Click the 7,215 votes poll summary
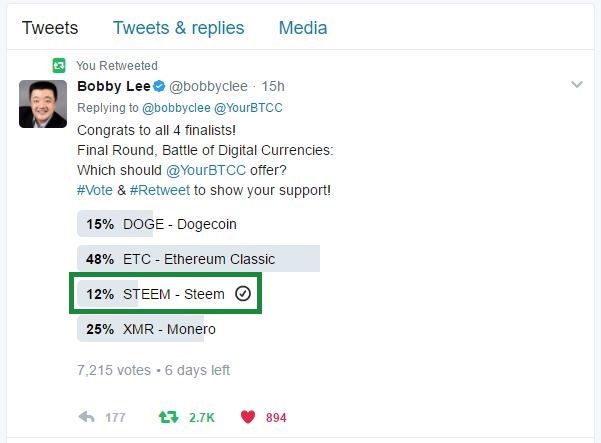This screenshot has width=601, height=443. [x=112, y=370]
